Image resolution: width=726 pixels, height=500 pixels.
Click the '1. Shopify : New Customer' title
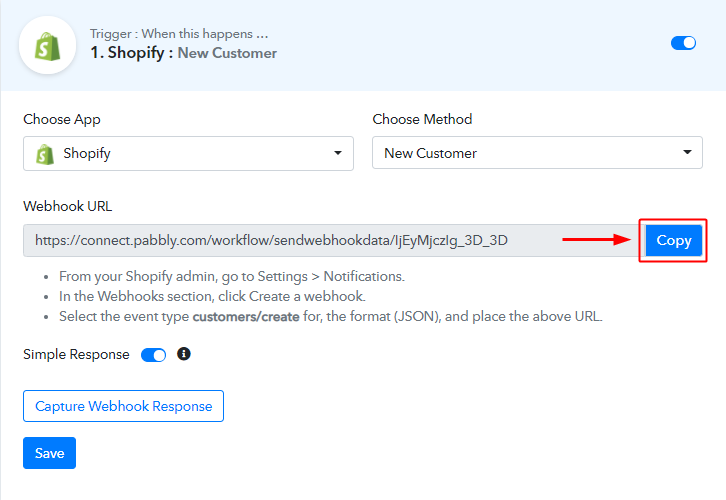pyautogui.click(x=183, y=53)
